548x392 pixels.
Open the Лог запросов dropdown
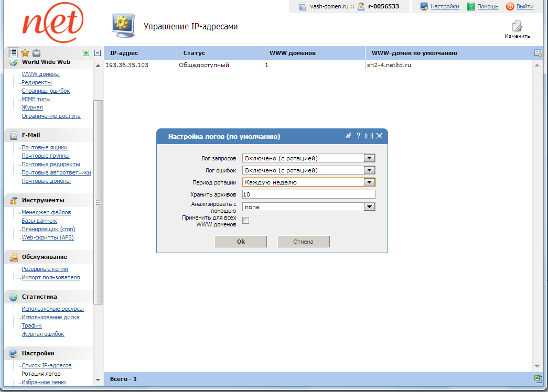(369, 158)
